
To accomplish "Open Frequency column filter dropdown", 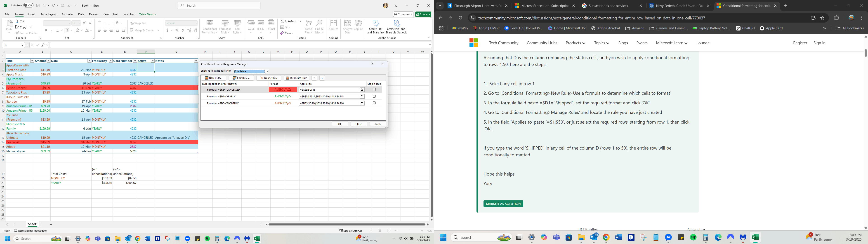I will pos(111,61).
